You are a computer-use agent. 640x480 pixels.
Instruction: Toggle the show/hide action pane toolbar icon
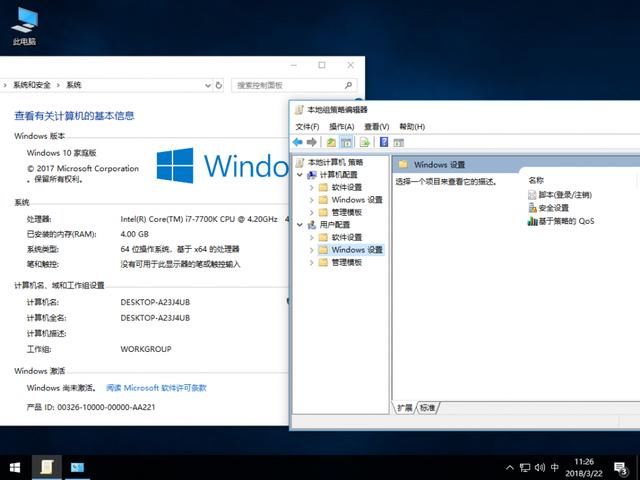point(398,142)
